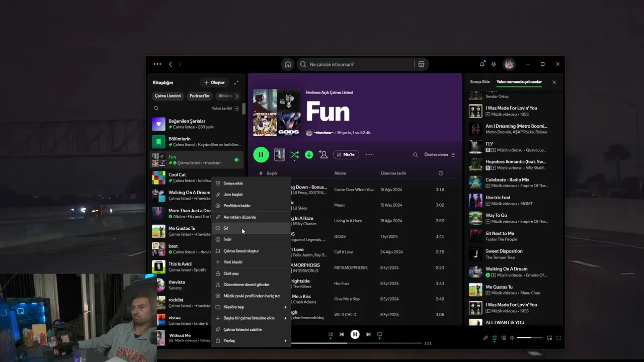Open friend activity icon next to bell
Screen dimensions: 644x362
[494, 64]
